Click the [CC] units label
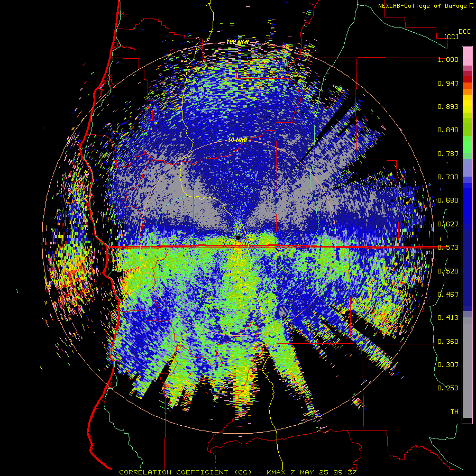 coord(451,36)
